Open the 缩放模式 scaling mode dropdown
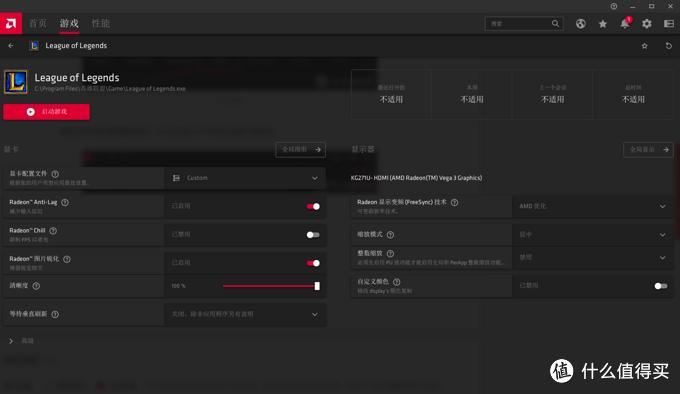The width and height of the screenshot is (680, 394). tap(593, 234)
